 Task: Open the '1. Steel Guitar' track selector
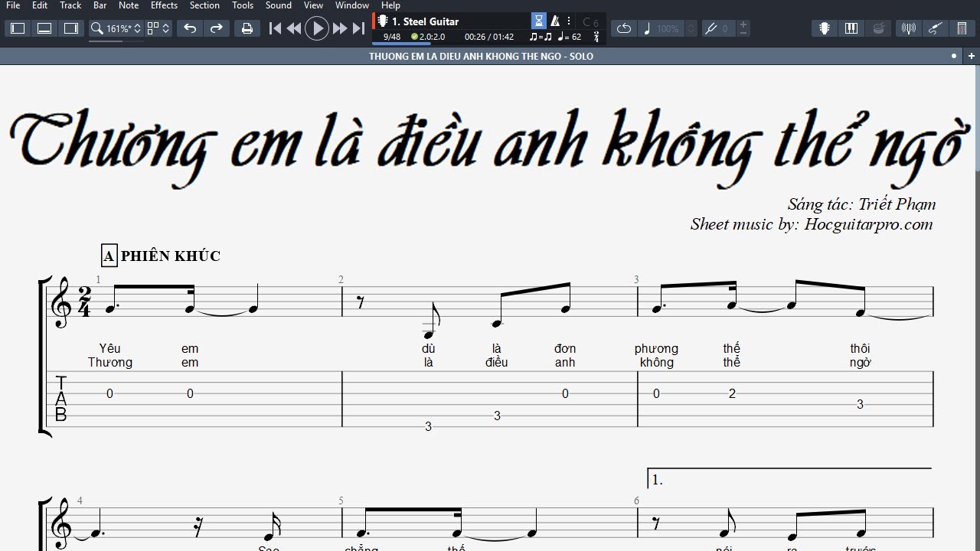tap(425, 21)
